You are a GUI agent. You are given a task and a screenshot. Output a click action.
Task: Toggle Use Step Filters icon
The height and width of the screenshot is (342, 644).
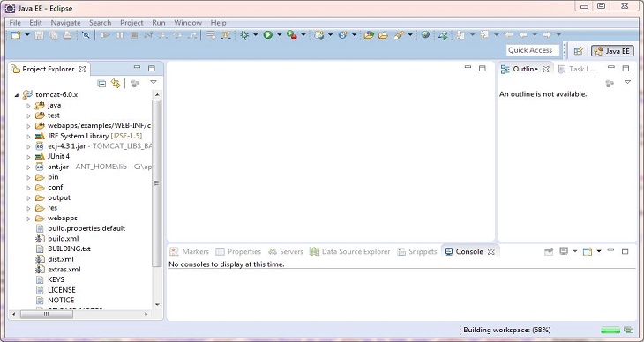226,35
